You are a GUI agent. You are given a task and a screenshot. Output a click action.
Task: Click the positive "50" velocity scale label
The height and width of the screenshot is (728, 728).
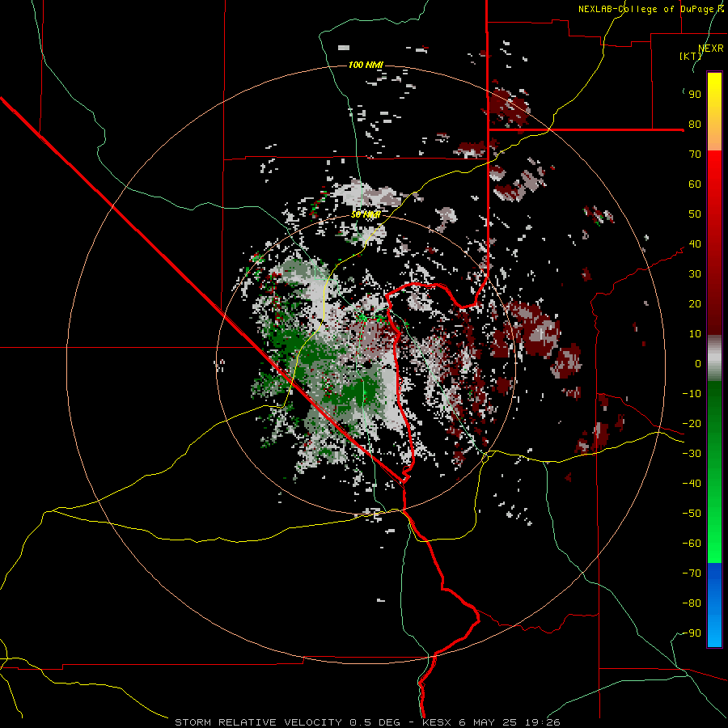coord(695,214)
